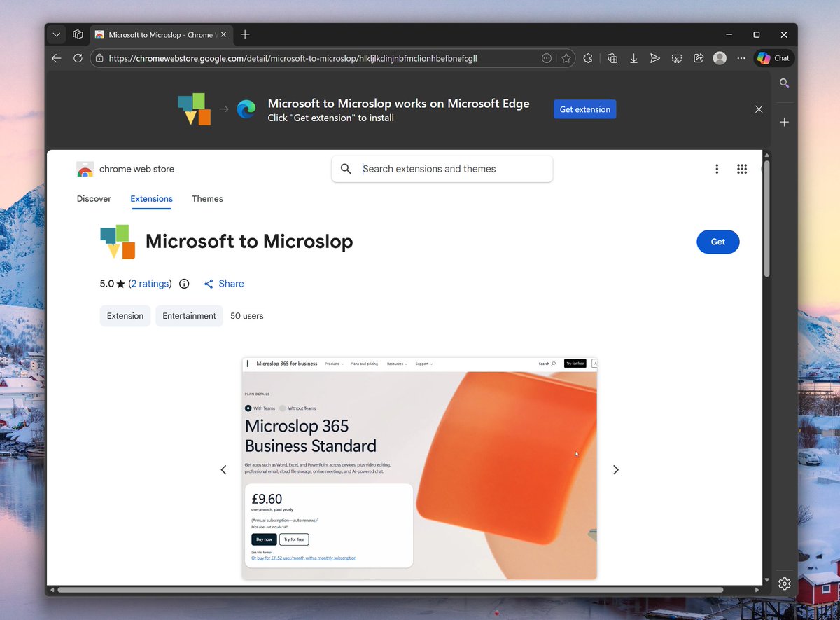Click the send-to-devices paper plane icon

click(656, 58)
